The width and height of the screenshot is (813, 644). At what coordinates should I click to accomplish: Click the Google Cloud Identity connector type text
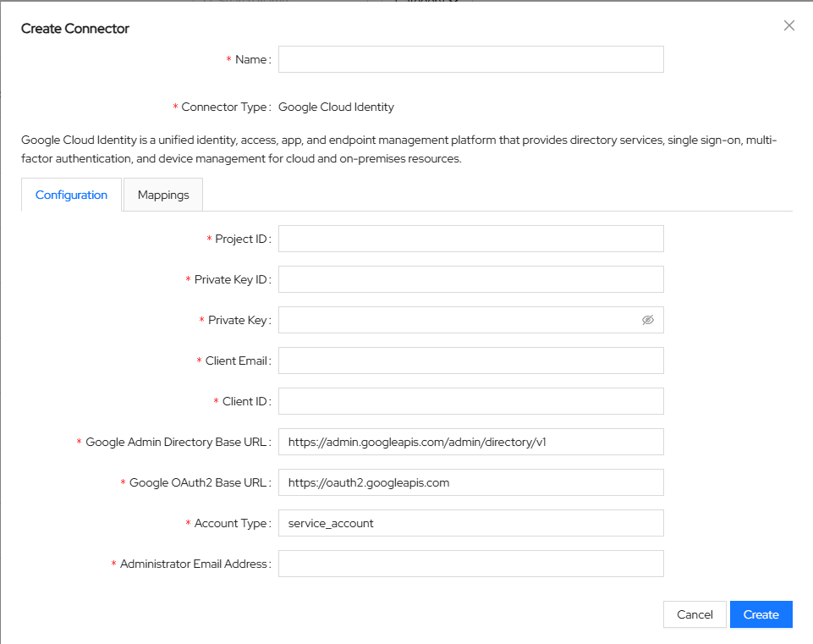coord(336,107)
